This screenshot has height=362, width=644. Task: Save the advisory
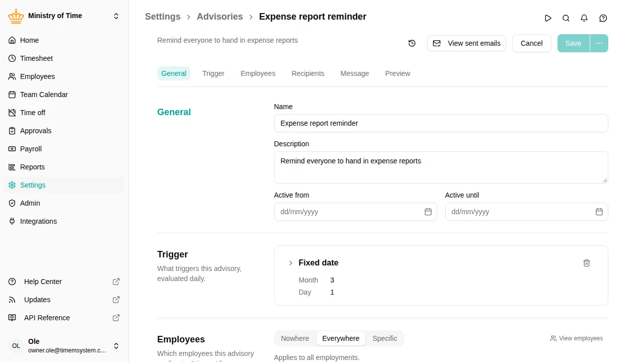[x=573, y=43]
